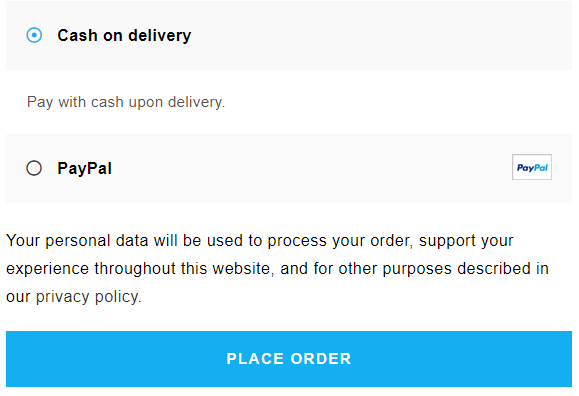
Task: Click the personal data notice's first line
Action: 260,241
